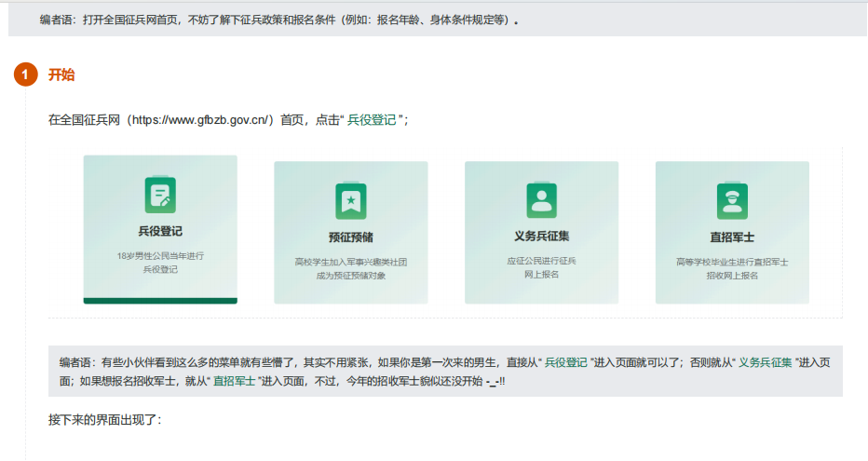Screen dimensions: 868x461
Task: Click the orange step 1 badge
Action: pyautogui.click(x=26, y=75)
